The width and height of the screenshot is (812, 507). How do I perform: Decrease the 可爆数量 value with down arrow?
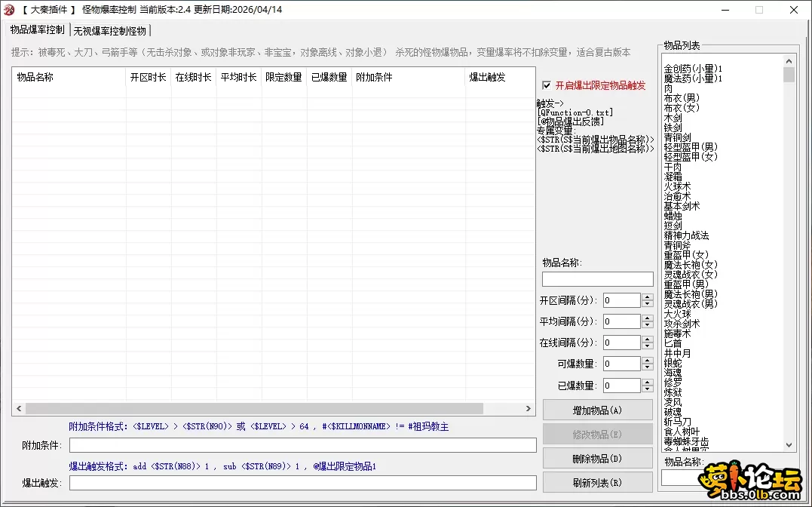[x=648, y=367]
